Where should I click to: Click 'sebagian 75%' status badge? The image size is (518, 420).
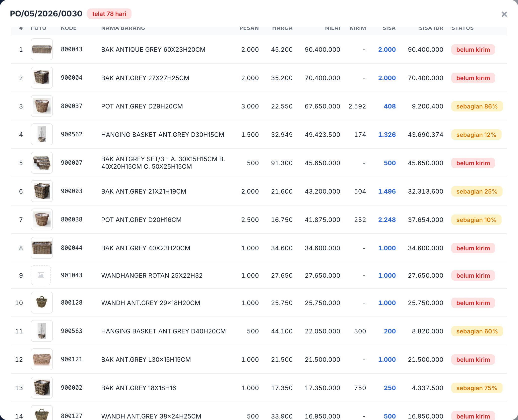point(477,388)
